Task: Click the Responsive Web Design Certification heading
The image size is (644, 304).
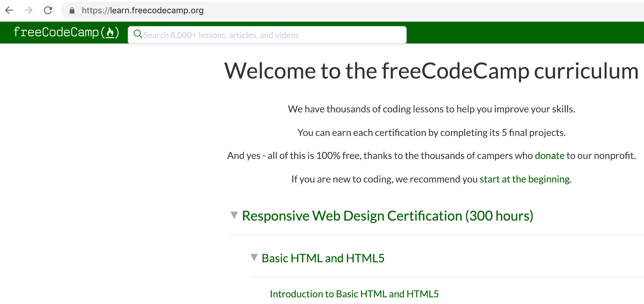Action: tap(388, 215)
